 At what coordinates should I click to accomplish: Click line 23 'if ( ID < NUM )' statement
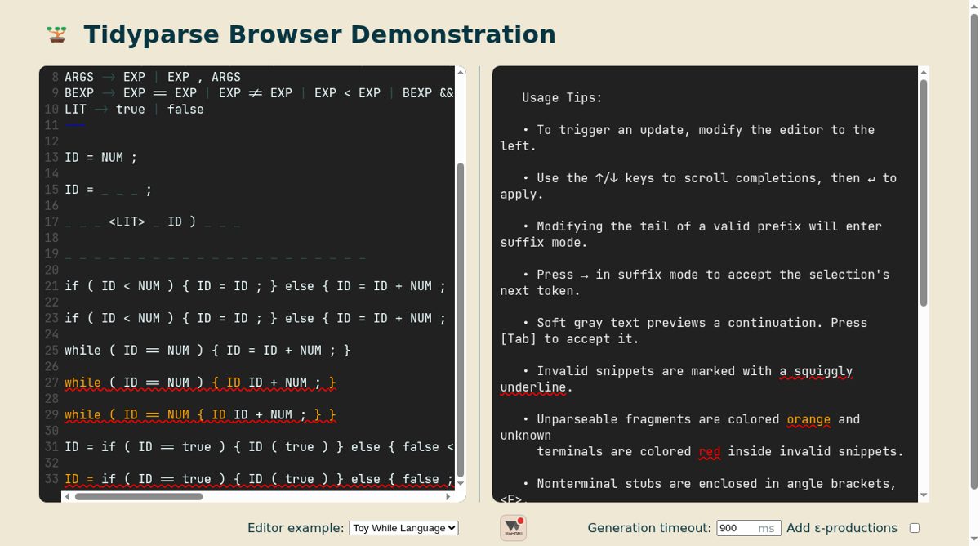point(256,318)
